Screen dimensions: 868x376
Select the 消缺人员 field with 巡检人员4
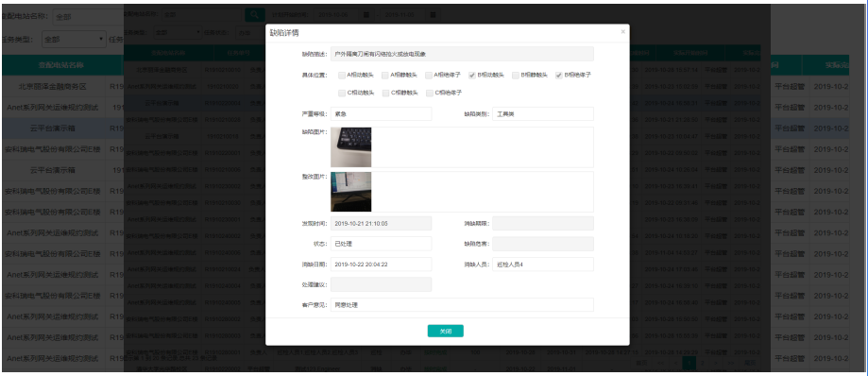[x=543, y=265]
